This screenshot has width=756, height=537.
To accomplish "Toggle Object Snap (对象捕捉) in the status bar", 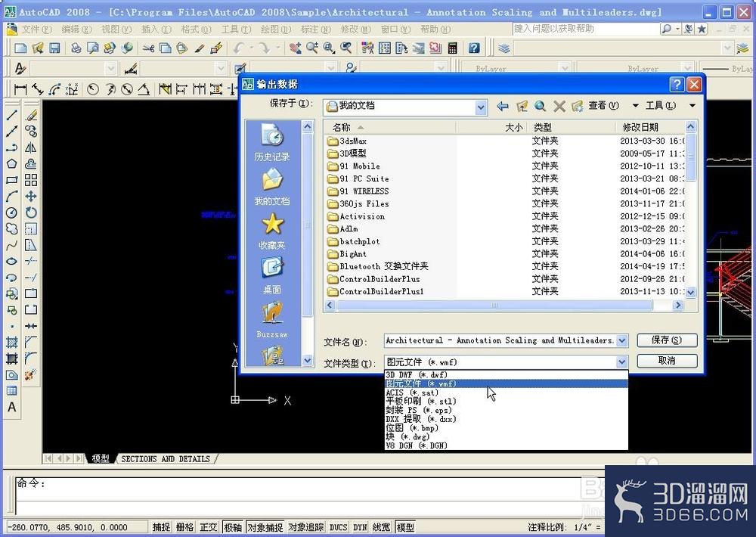I will tap(265, 527).
